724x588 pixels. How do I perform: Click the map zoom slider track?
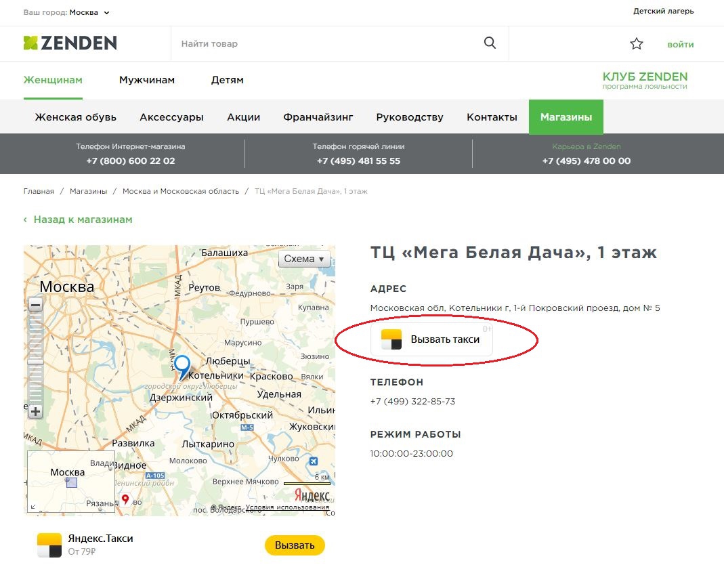(x=35, y=358)
